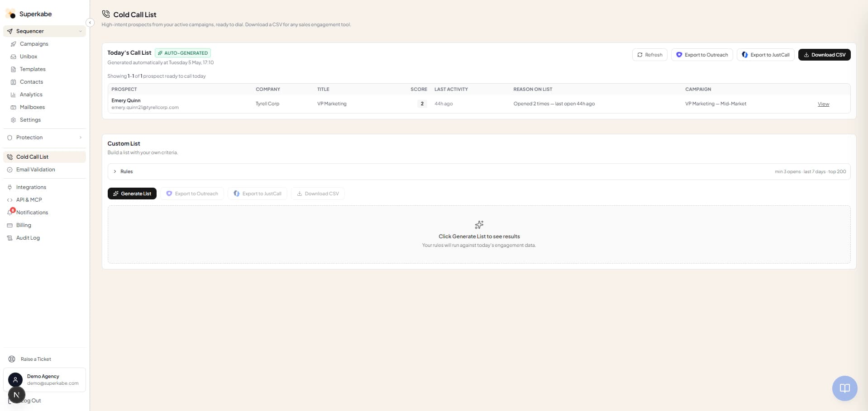868x411 pixels.
Task: Click campaign cell VP Marketing — Mid-Market
Action: [x=715, y=104]
